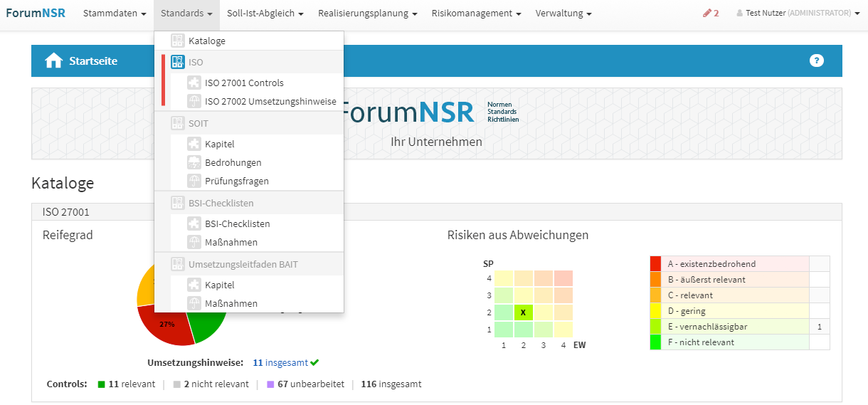868x405 pixels.
Task: Click the Risiken aus Abweichungen heading
Action: (x=518, y=235)
